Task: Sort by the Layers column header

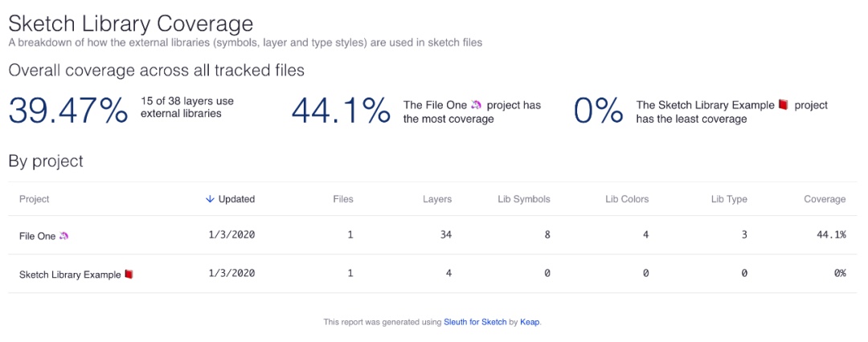Action: [x=437, y=199]
